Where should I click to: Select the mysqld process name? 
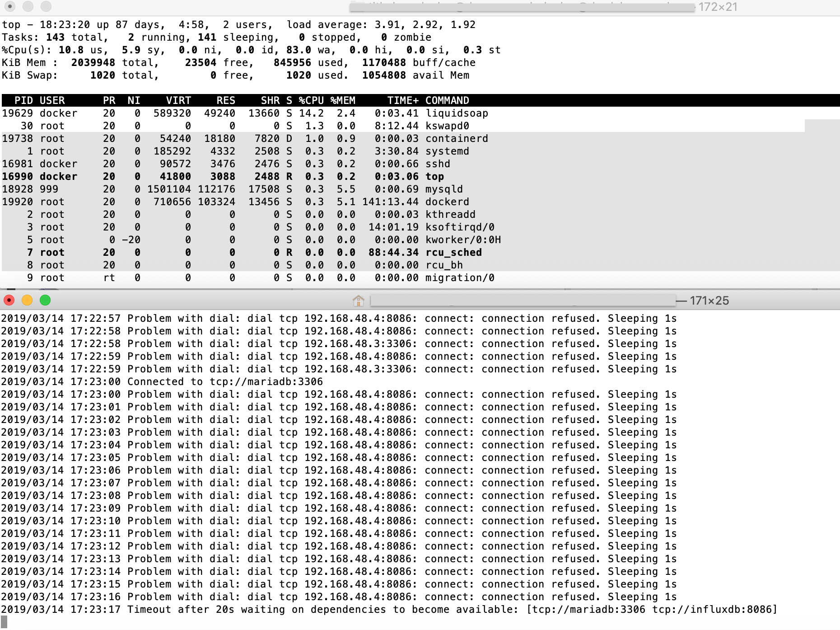point(444,189)
